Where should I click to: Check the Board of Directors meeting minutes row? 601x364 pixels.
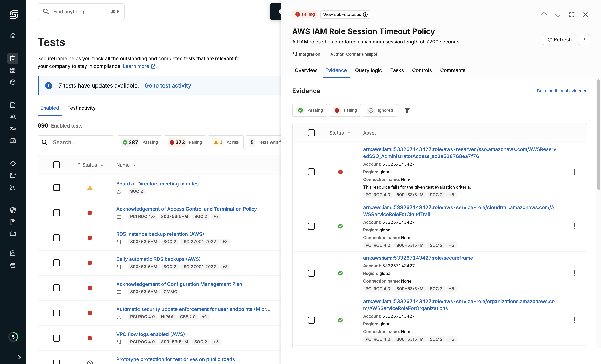(x=57, y=188)
